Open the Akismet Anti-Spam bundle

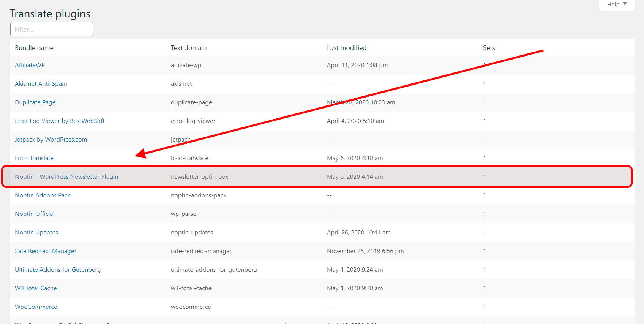(41, 84)
